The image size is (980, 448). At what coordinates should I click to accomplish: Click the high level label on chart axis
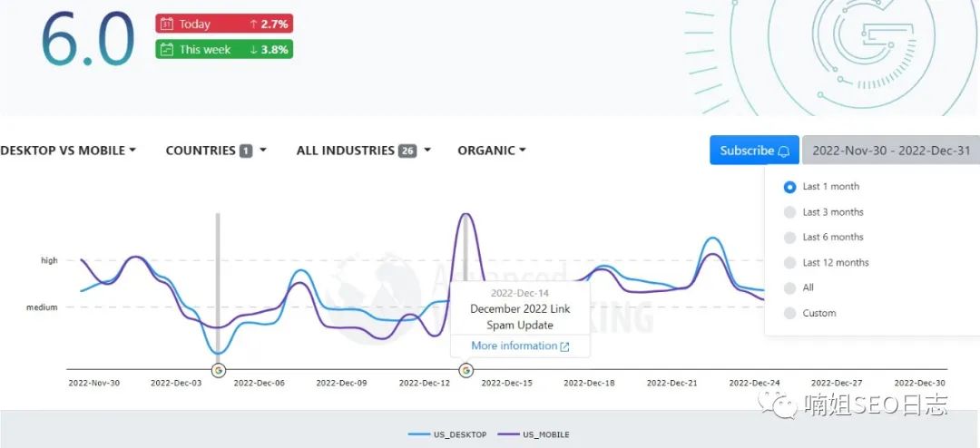pyautogui.click(x=49, y=260)
